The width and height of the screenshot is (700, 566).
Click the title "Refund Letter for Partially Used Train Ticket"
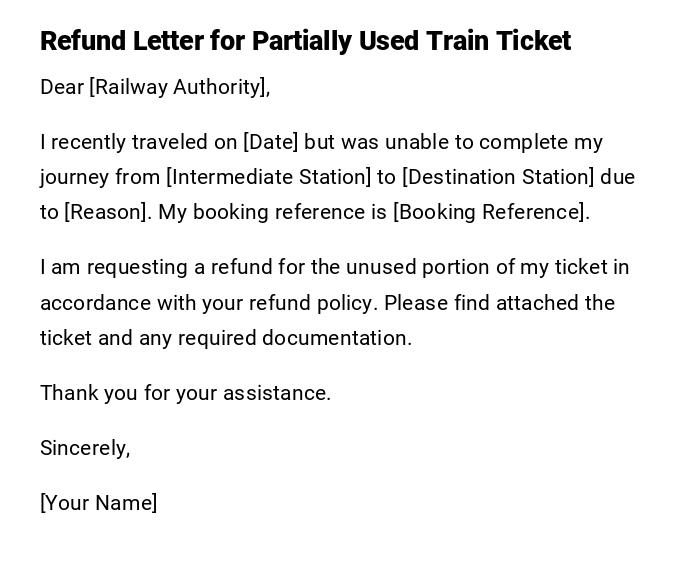pyautogui.click(x=305, y=41)
